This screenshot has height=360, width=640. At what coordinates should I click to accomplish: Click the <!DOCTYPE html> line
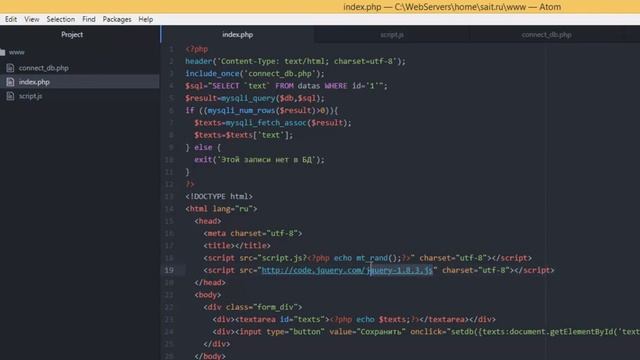click(x=219, y=196)
